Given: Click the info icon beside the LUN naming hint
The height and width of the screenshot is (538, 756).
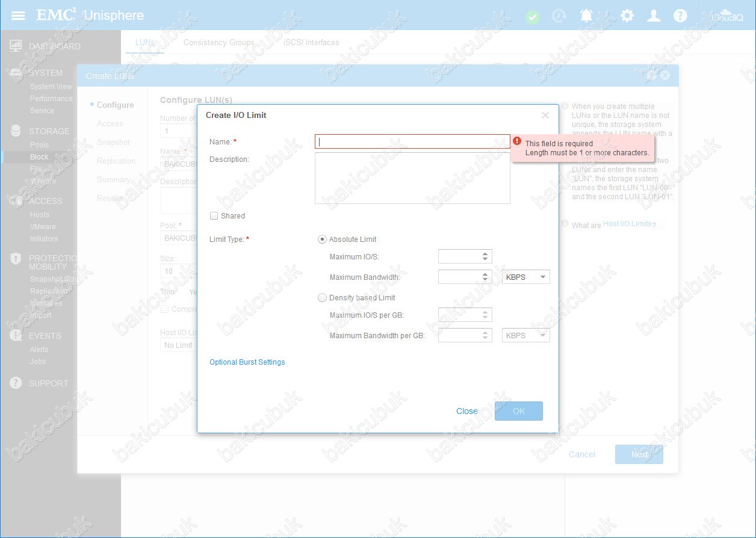Looking at the screenshot, I should click(x=565, y=107).
